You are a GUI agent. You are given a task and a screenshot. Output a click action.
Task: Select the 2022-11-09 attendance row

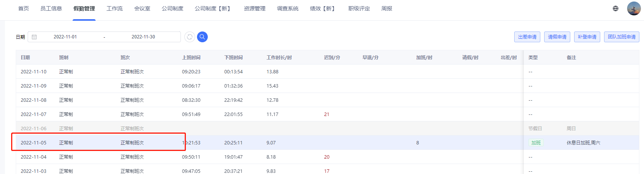tap(327, 86)
